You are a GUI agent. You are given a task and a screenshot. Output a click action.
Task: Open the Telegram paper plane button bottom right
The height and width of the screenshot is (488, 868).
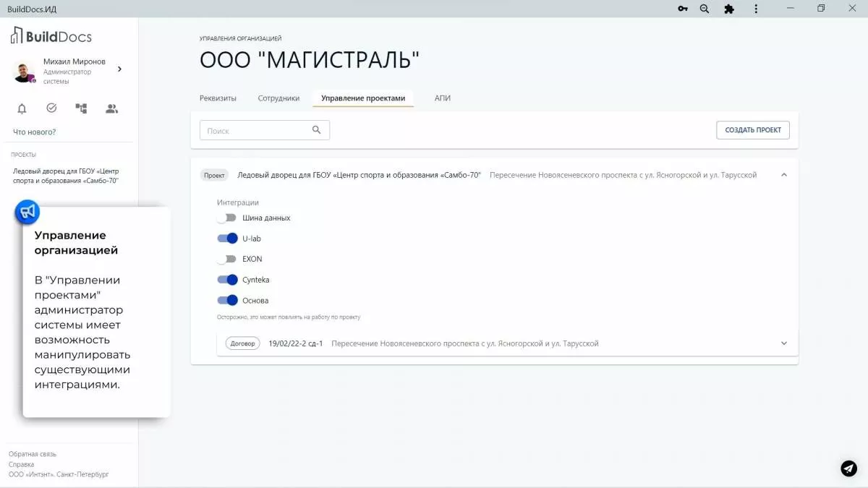point(848,468)
